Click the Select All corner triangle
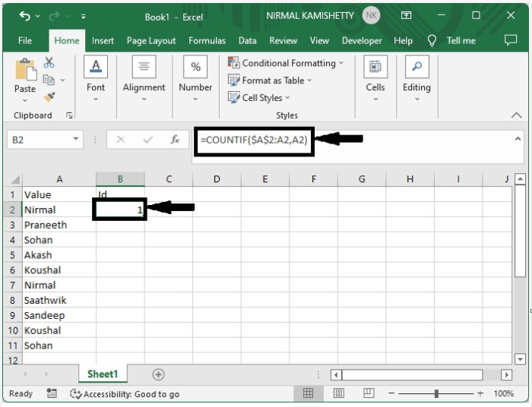Viewport: 532px width, 407px height. click(14, 179)
